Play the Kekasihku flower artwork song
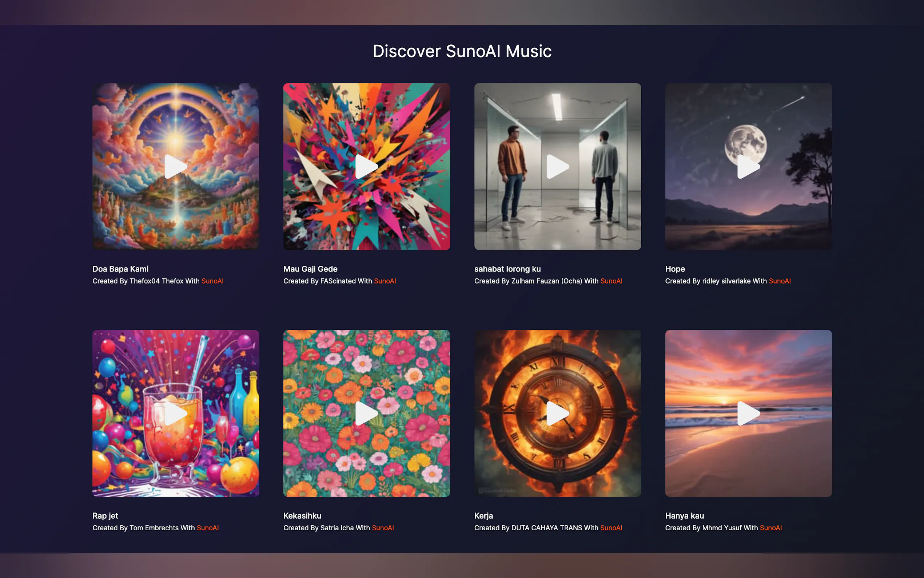The height and width of the screenshot is (578, 924). tap(367, 413)
